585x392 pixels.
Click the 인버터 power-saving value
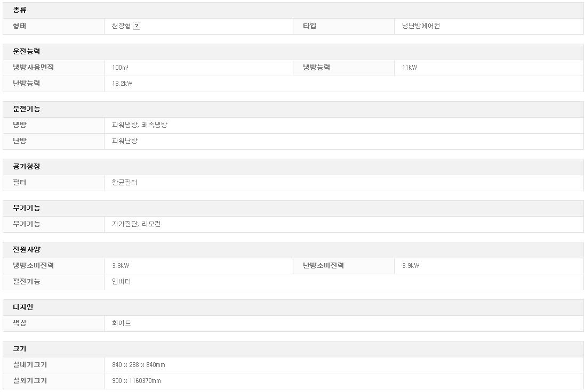point(121,282)
